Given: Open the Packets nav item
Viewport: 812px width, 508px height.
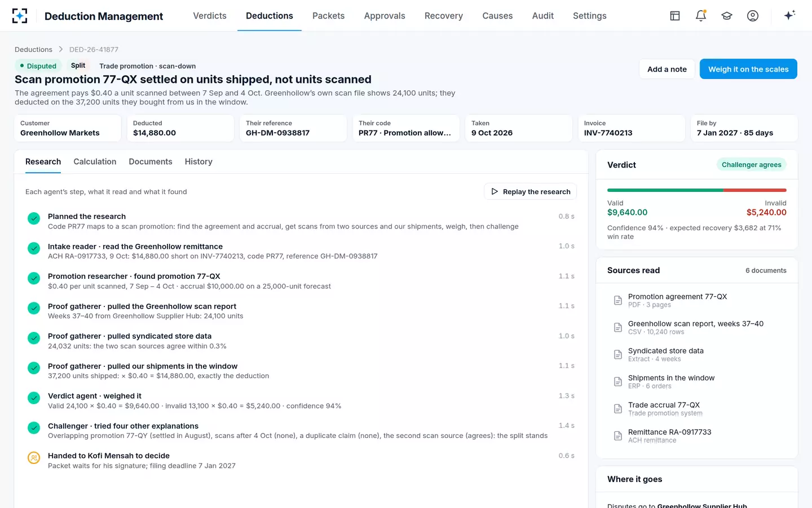Looking at the screenshot, I should (x=328, y=16).
